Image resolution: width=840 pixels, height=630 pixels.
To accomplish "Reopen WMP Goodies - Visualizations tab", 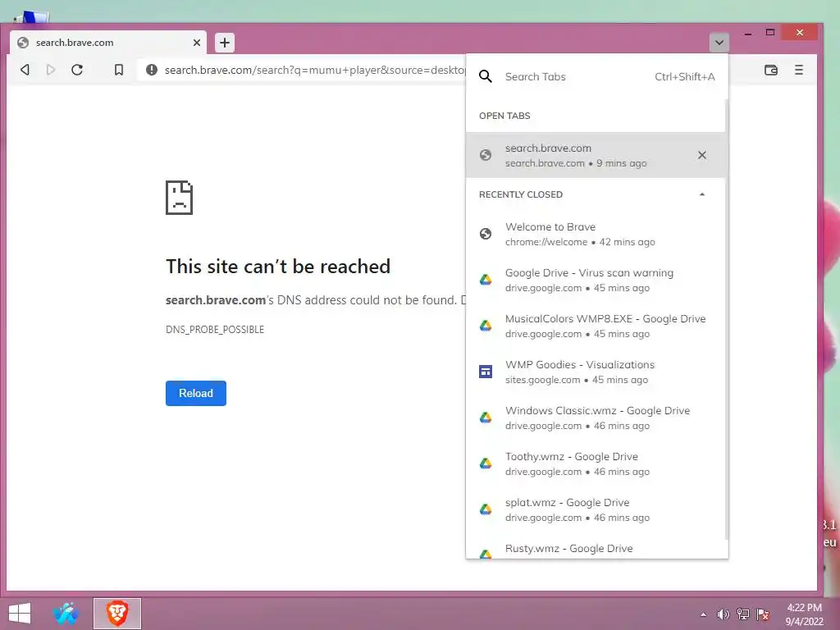I will point(596,372).
